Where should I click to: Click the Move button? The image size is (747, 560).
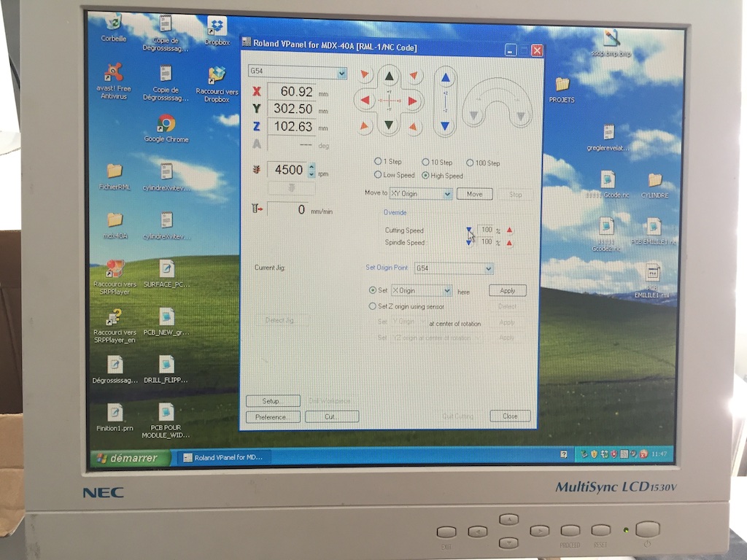point(474,194)
